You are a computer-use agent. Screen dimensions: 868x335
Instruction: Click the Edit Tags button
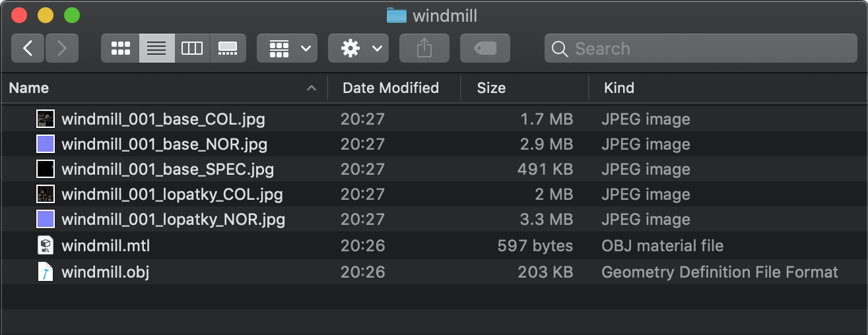point(485,48)
